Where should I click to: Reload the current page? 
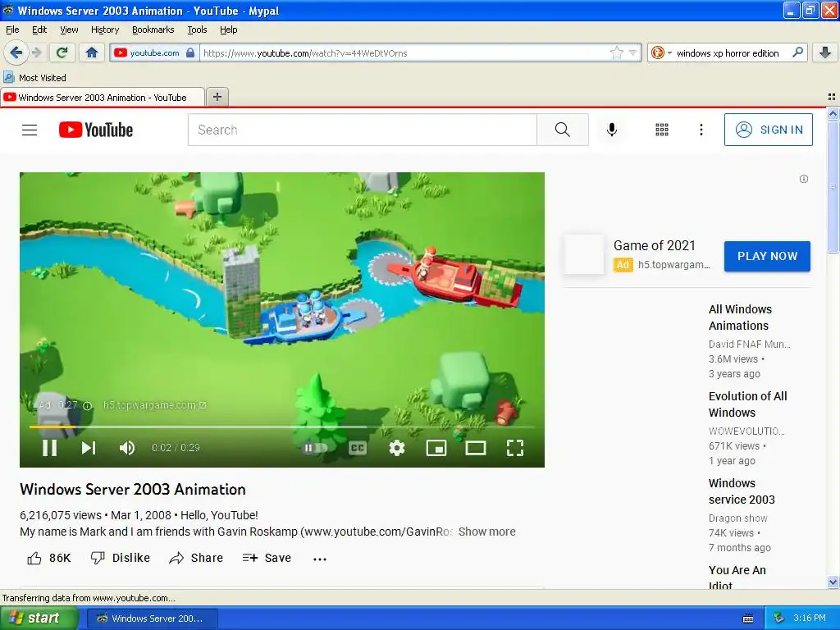(x=62, y=52)
